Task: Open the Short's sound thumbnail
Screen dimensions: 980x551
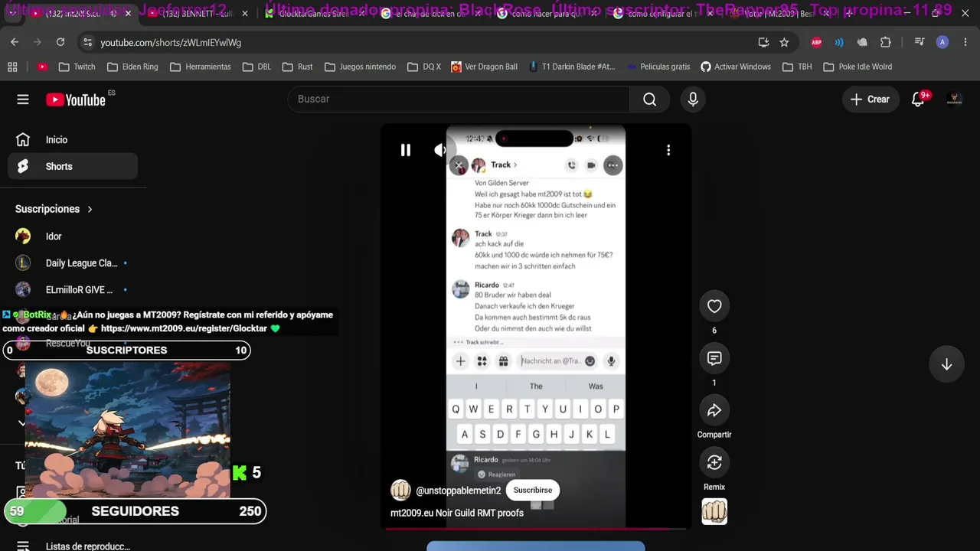Action: point(714,511)
